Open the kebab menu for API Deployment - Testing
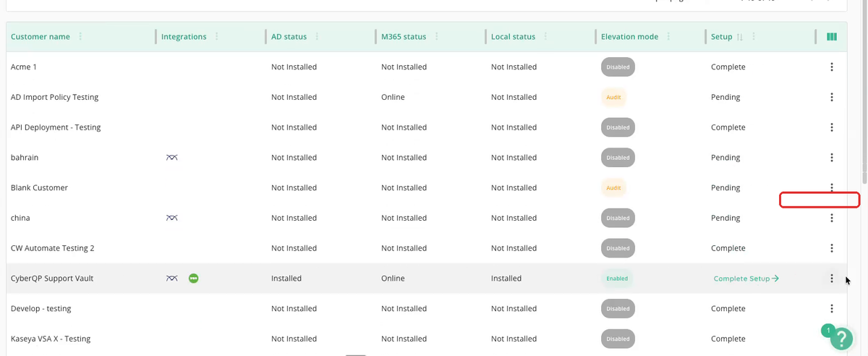This screenshot has width=868, height=356. [832, 127]
